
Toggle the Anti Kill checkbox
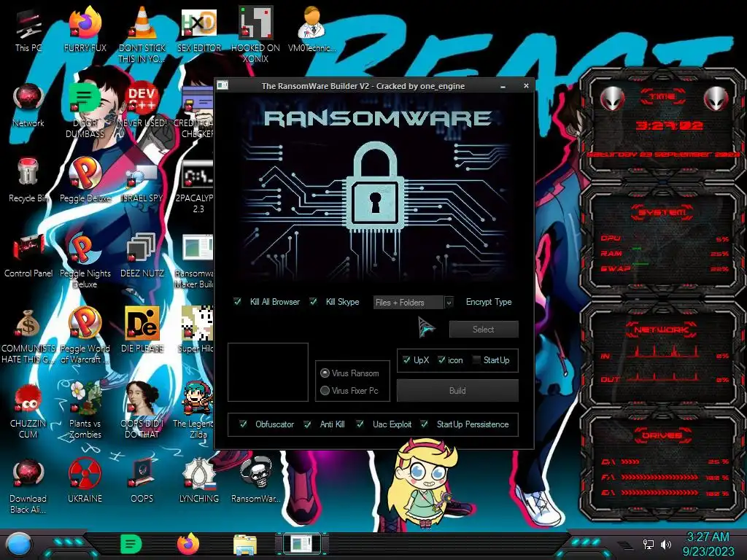[x=307, y=424]
